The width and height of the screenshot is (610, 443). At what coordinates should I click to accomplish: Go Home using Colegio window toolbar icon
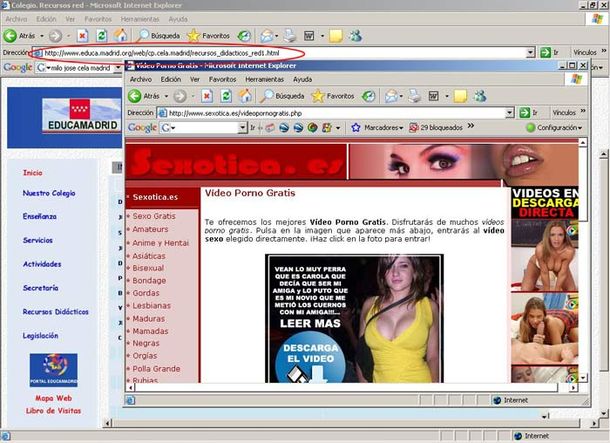[121, 36]
